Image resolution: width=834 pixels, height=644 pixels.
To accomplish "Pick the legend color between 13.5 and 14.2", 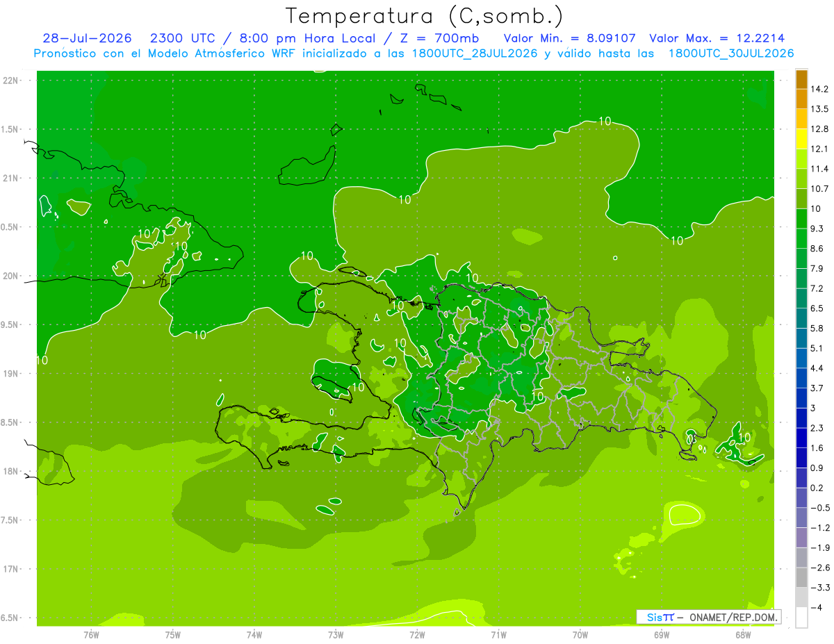I will pos(801,99).
